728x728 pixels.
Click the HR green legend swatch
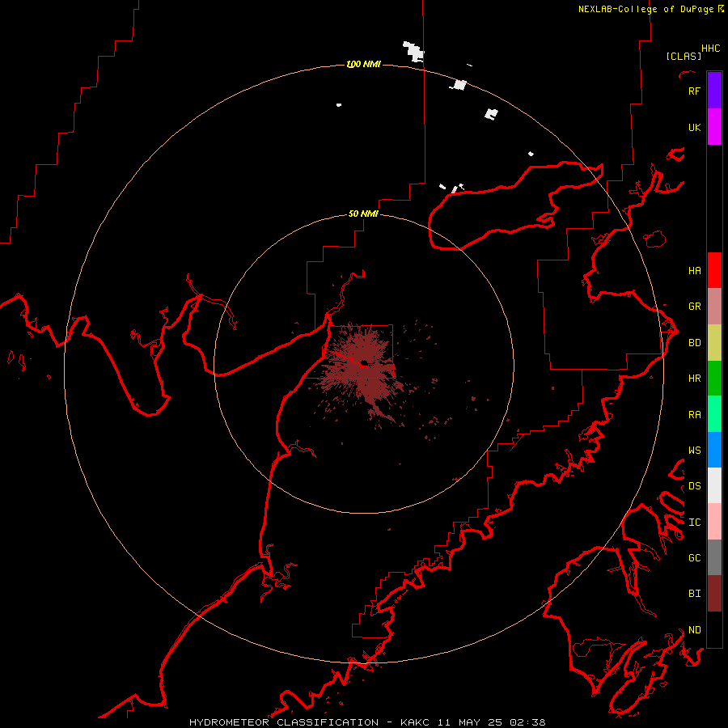pyautogui.click(x=714, y=379)
